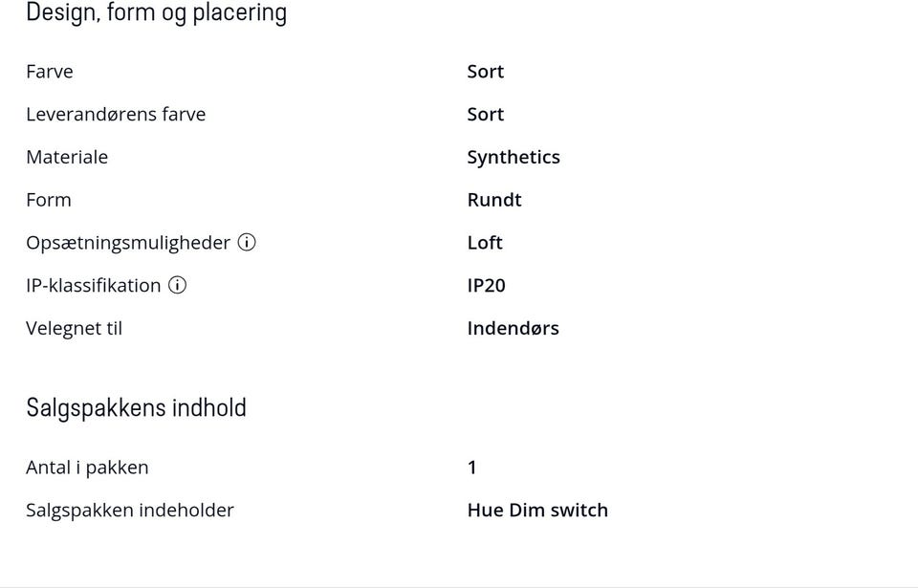Select the IP20 value

point(487,285)
